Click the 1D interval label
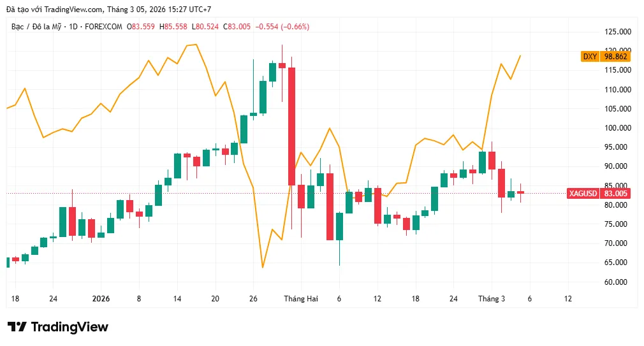 tap(73, 27)
